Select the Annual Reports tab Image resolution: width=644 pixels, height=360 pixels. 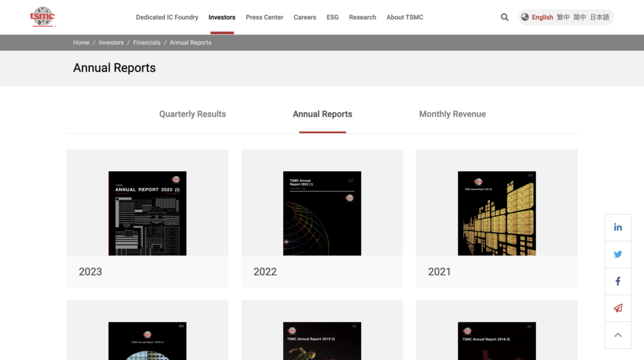pyautogui.click(x=323, y=114)
